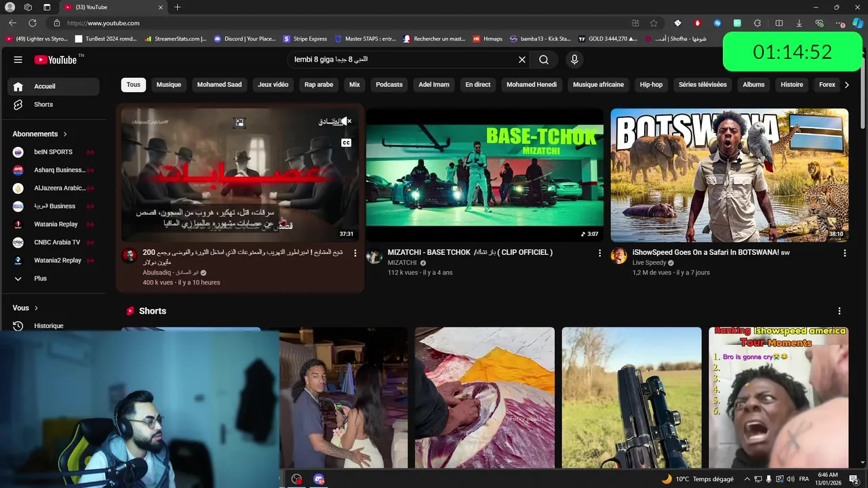Open Live Speedy channel name link
The height and width of the screenshot is (488, 868).
click(x=649, y=263)
